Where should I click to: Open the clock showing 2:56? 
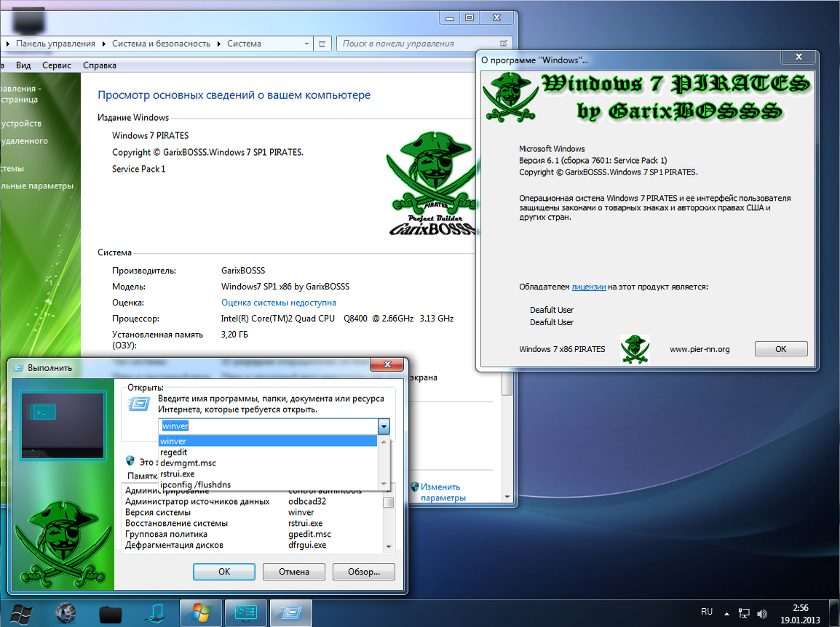coord(801,614)
